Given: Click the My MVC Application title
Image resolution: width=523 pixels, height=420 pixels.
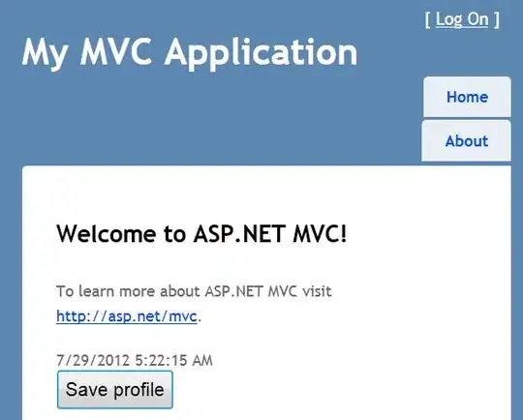Looking at the screenshot, I should tap(190, 52).
